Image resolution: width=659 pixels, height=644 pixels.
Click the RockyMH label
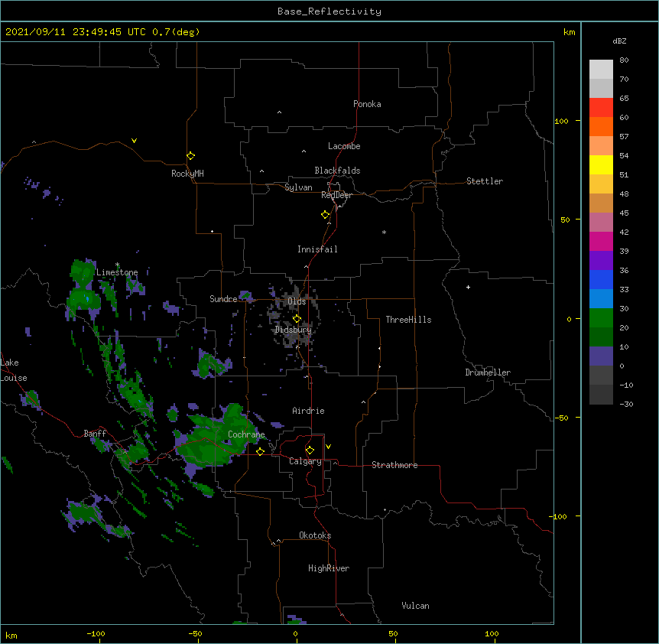click(187, 174)
